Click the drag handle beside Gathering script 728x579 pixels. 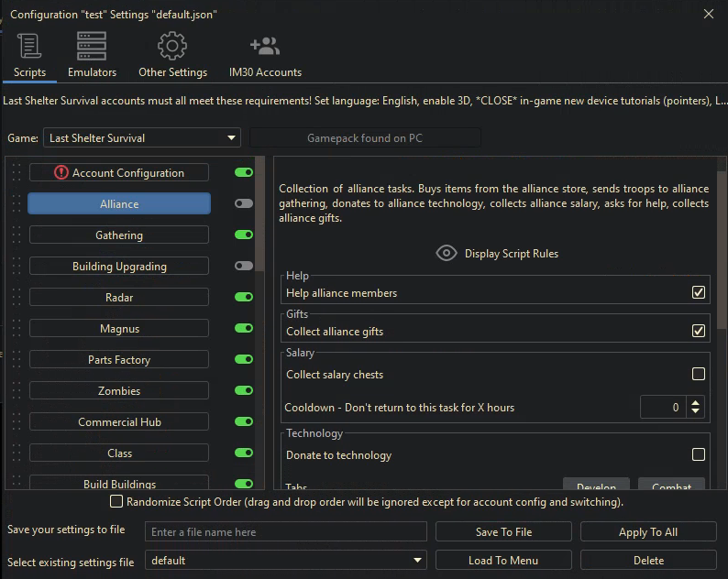click(x=16, y=235)
